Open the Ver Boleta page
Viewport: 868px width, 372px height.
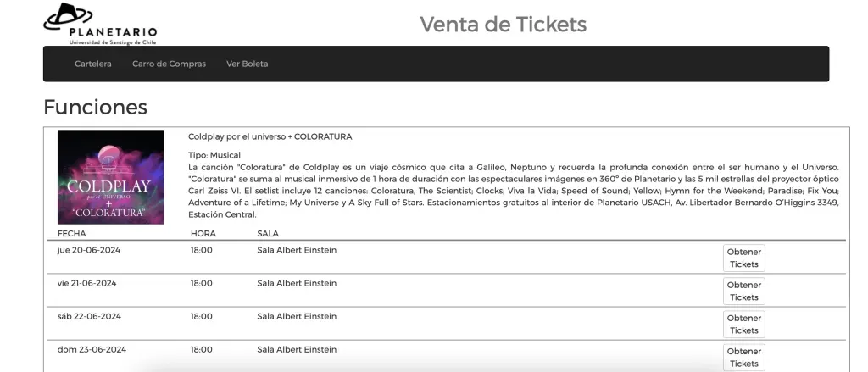[247, 64]
